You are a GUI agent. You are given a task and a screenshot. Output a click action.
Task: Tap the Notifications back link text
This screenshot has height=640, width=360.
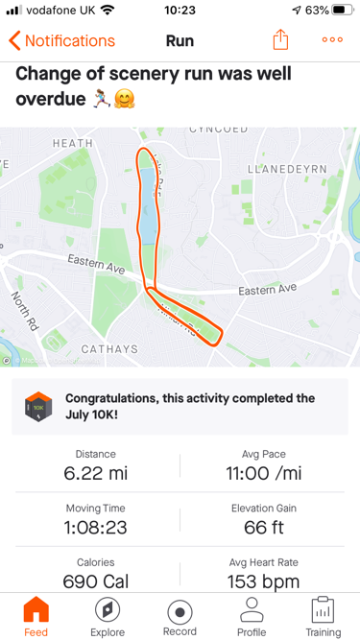70,41
